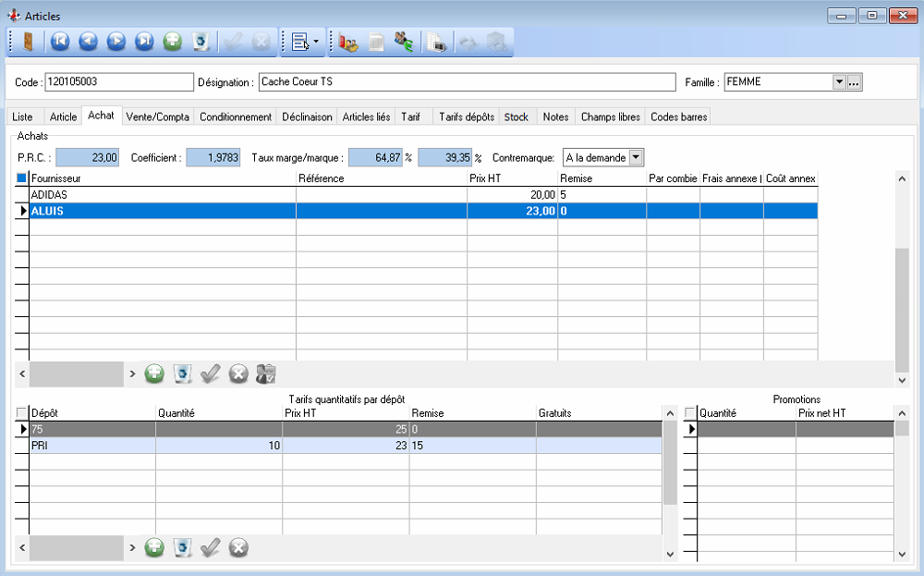Click the supplier clipboard icon below Achats grid
Screen dimensions: 924x576
[x=266, y=374]
